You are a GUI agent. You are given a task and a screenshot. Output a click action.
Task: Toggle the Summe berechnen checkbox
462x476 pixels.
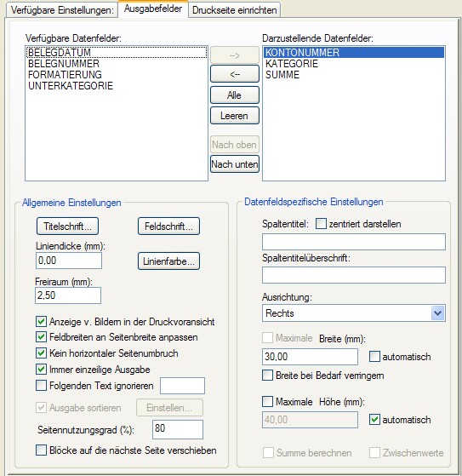coord(268,452)
